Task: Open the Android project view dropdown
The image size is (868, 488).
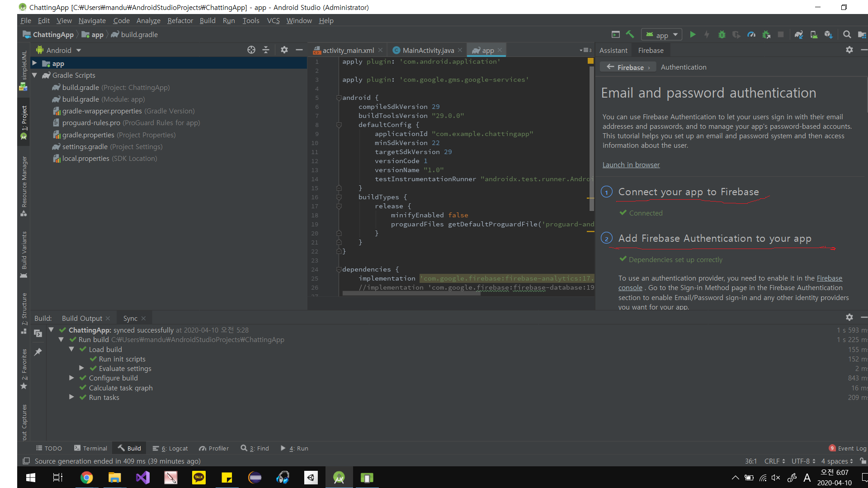Action: pyautogui.click(x=59, y=50)
